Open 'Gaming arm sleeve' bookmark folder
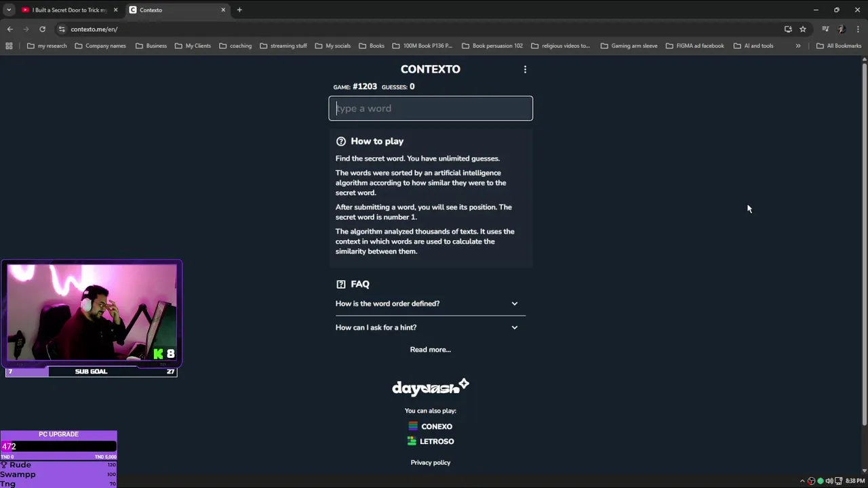The image size is (868, 488). pyautogui.click(x=629, y=46)
